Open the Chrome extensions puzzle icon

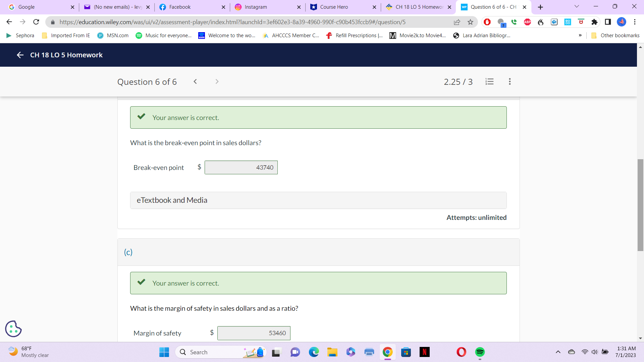click(x=594, y=22)
